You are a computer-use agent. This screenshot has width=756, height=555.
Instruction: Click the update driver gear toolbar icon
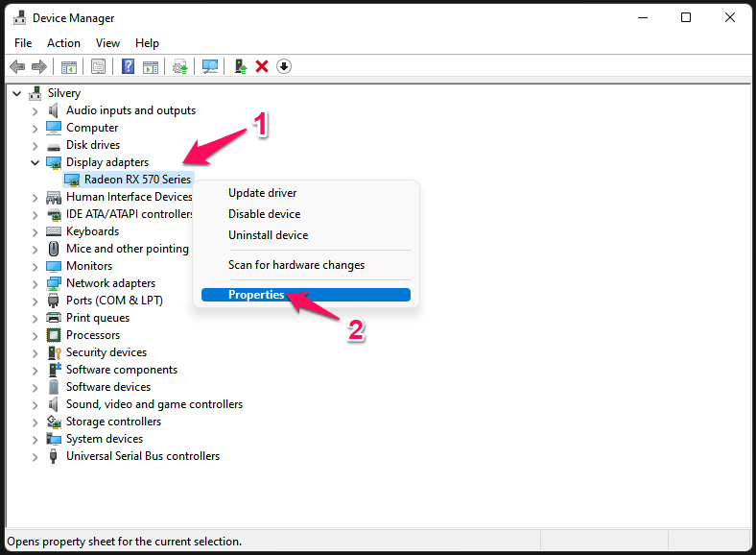point(180,66)
